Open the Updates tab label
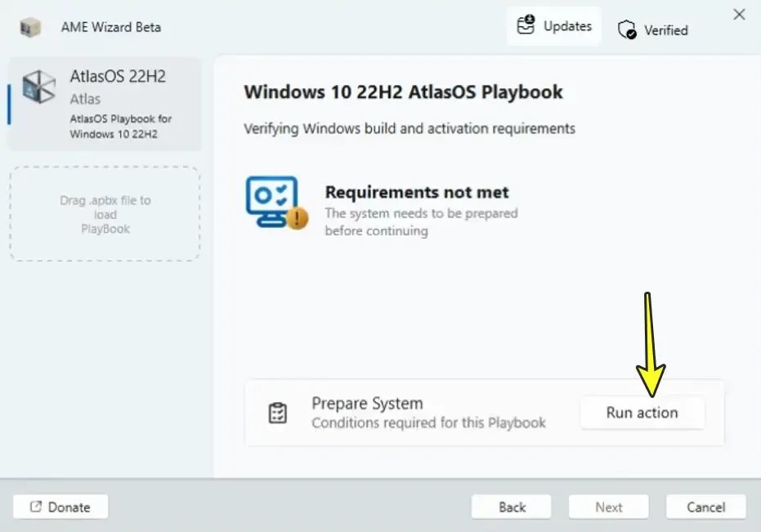761x532 pixels. [x=567, y=26]
